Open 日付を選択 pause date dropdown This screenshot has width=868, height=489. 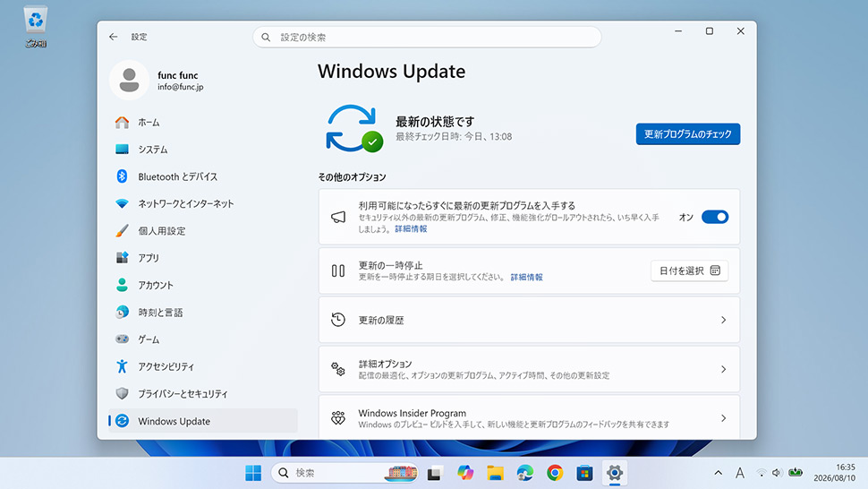coord(689,270)
